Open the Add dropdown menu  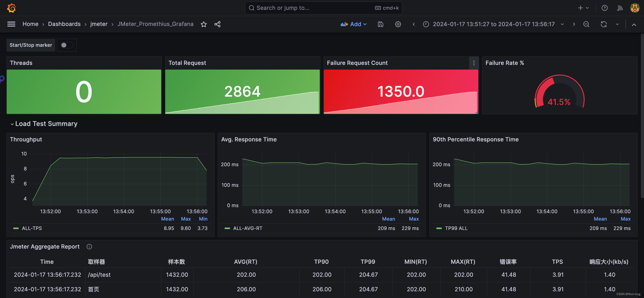tap(354, 24)
